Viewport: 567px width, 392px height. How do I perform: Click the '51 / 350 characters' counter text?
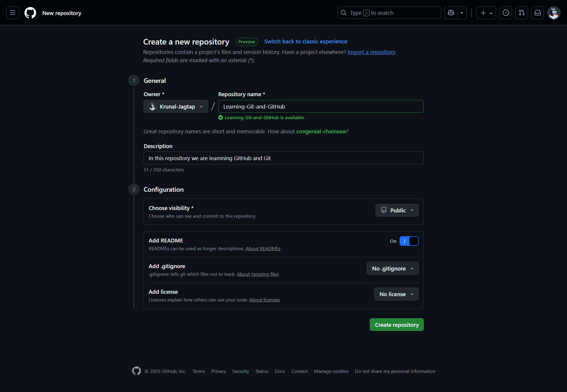point(164,170)
